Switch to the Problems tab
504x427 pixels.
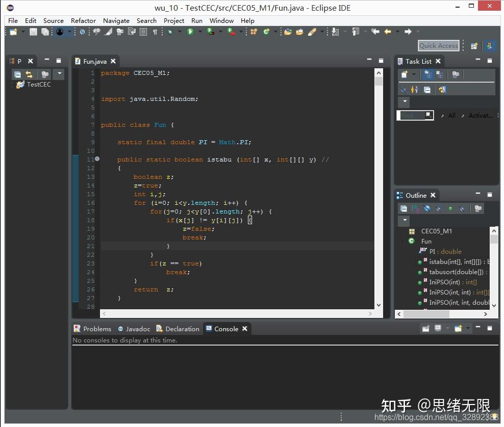tap(92, 329)
